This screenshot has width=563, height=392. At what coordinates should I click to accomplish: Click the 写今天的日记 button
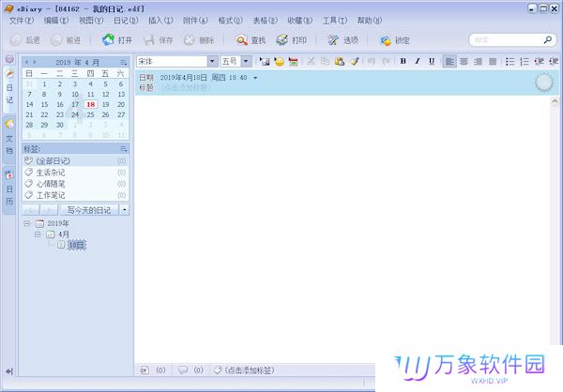(89, 210)
